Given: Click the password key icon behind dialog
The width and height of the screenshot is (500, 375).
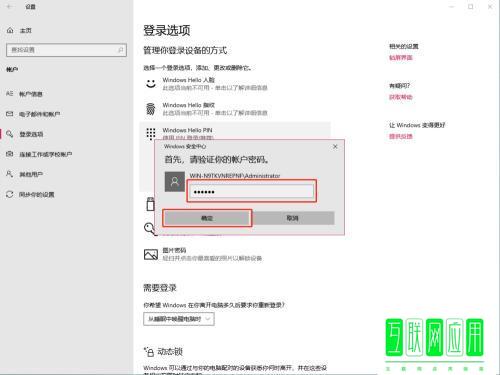Looking at the screenshot, I should pos(149,229).
